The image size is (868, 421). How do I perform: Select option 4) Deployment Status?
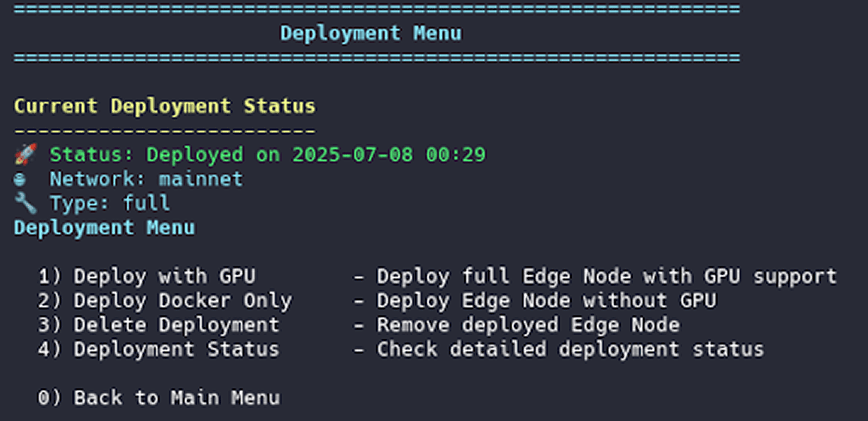pyautogui.click(x=159, y=349)
